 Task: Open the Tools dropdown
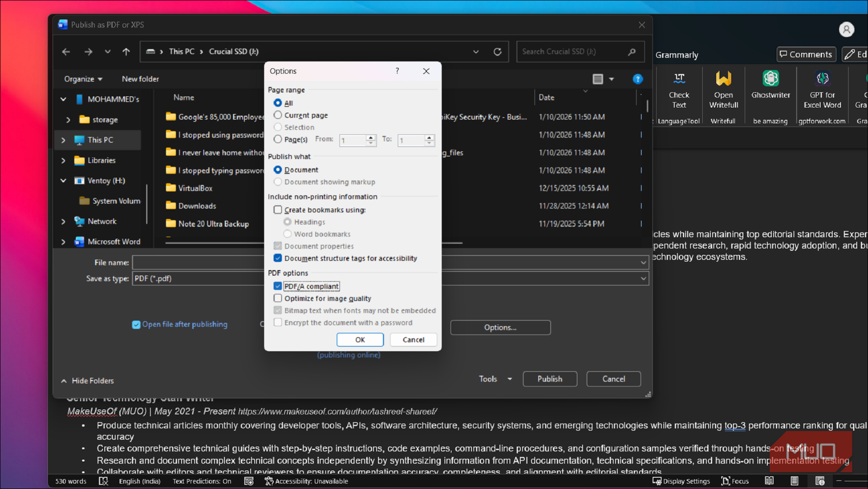pos(495,379)
